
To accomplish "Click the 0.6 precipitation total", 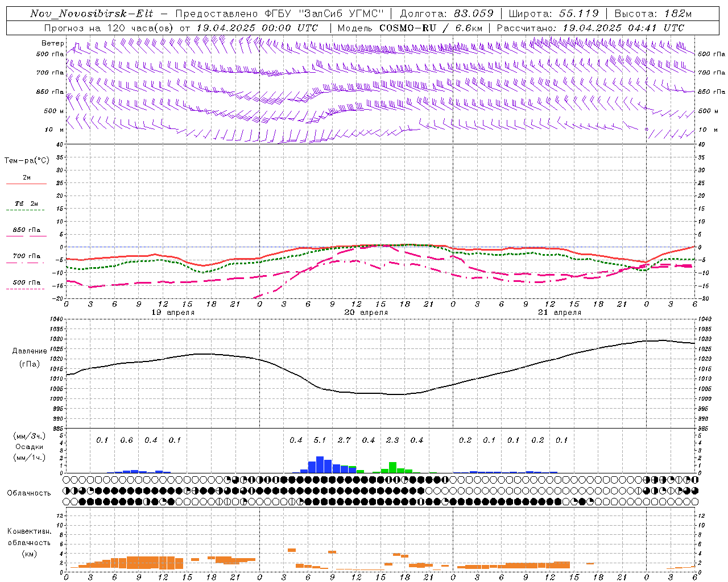I will pos(126,440).
